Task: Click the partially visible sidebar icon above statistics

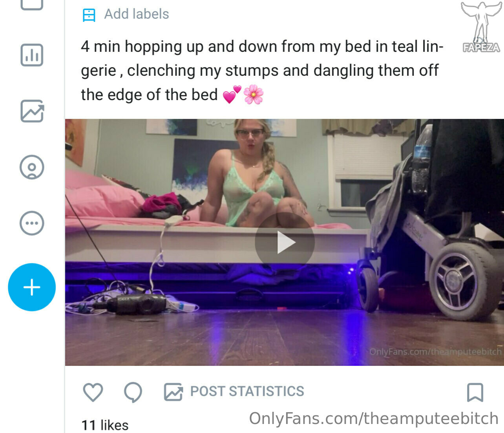Action: [32, 5]
